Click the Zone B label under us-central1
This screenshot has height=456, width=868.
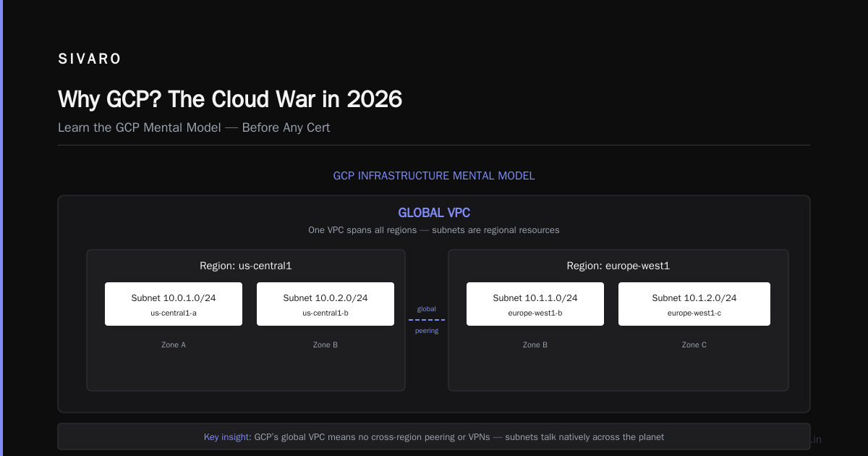325,345
